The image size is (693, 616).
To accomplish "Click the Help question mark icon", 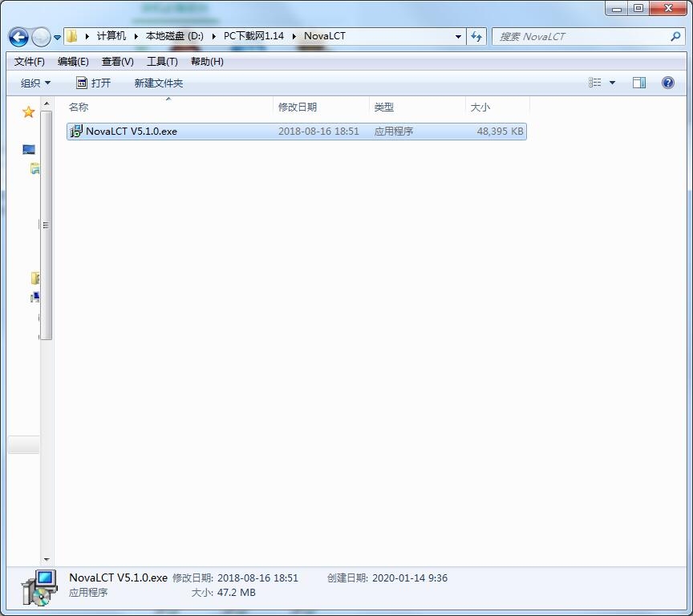I will tap(667, 83).
